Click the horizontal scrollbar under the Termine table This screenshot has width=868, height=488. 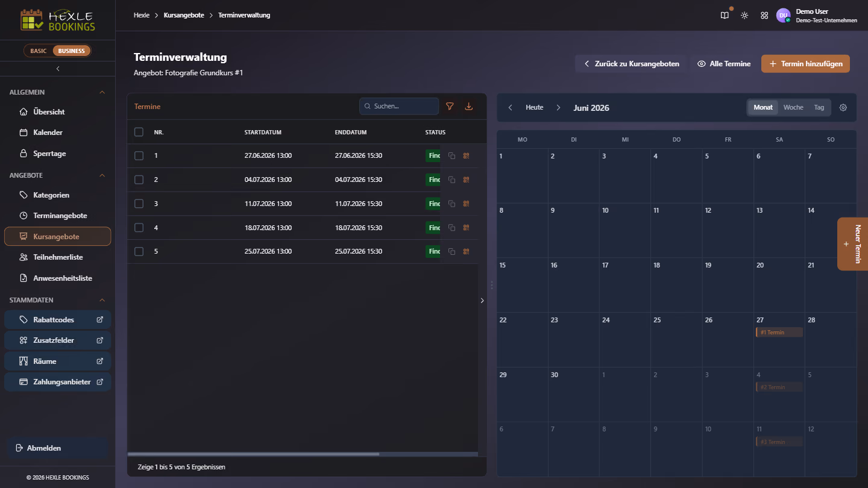[254, 454]
